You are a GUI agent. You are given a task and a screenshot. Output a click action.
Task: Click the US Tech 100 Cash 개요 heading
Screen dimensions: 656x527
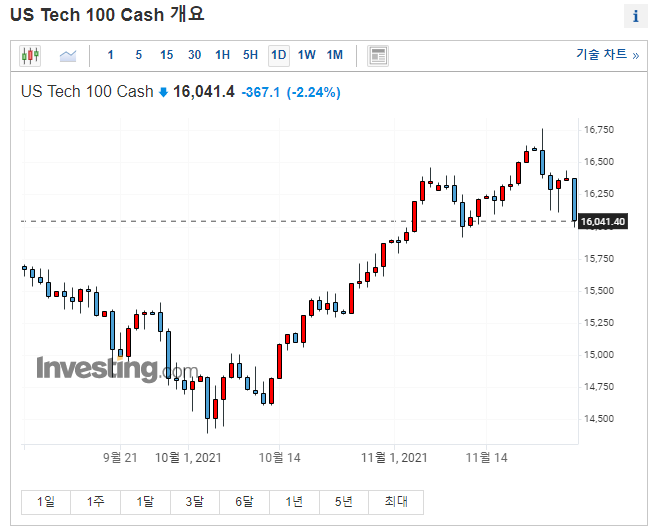[x=107, y=15]
